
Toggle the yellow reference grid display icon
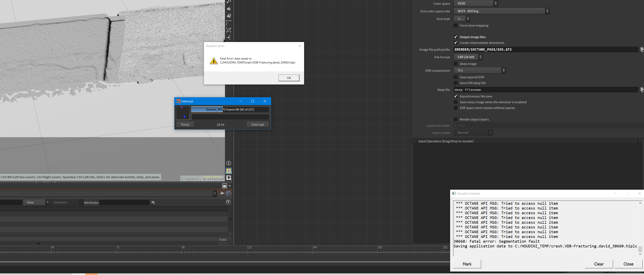[x=228, y=171]
